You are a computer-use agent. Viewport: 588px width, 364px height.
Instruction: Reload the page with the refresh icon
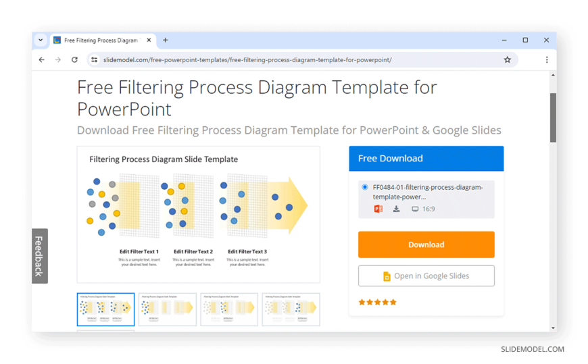point(74,59)
